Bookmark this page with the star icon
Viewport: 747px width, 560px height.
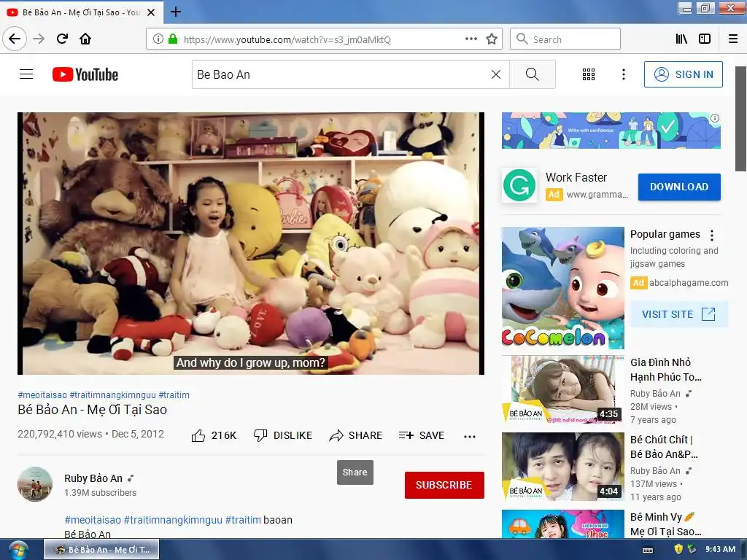(x=492, y=39)
